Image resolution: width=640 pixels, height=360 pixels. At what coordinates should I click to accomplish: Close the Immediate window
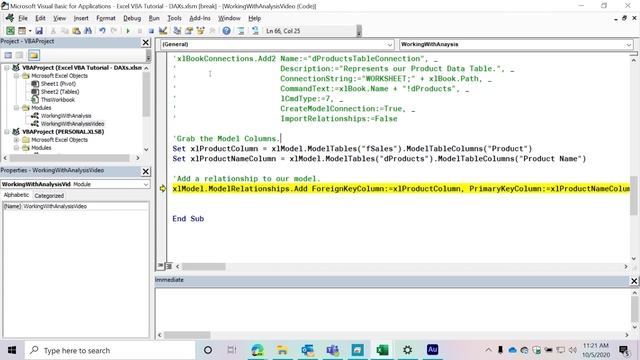(634, 281)
